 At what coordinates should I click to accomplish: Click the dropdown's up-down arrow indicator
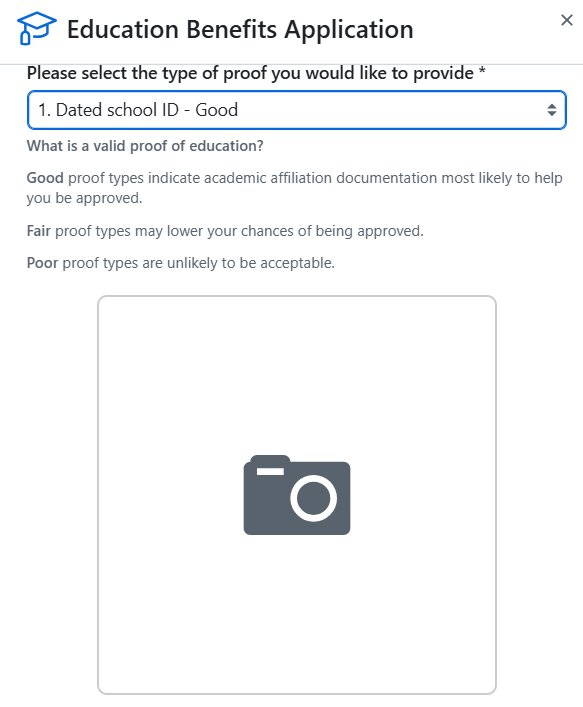pyautogui.click(x=551, y=110)
